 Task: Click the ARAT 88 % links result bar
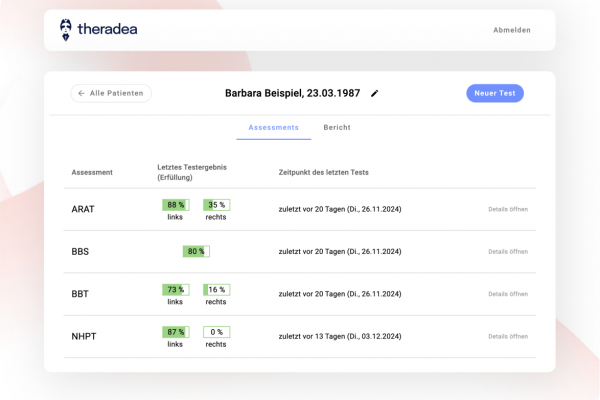[x=175, y=204]
